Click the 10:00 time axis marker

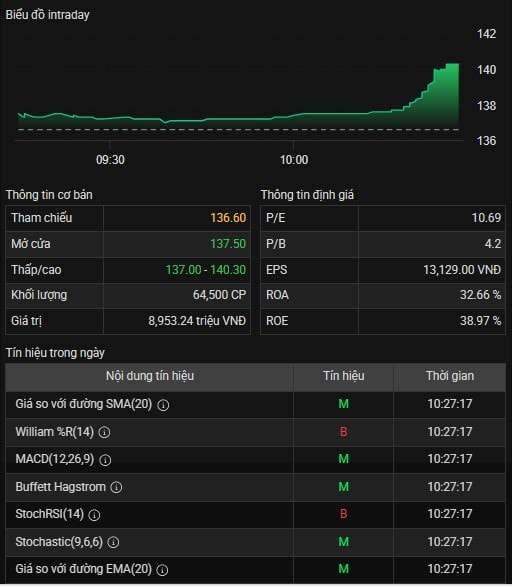(294, 160)
